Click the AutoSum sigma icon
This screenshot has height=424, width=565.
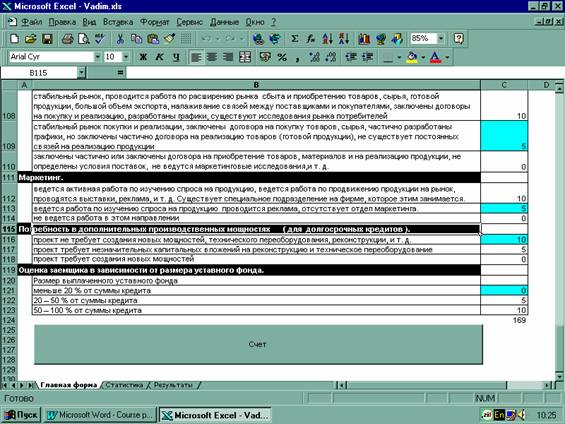(294, 39)
